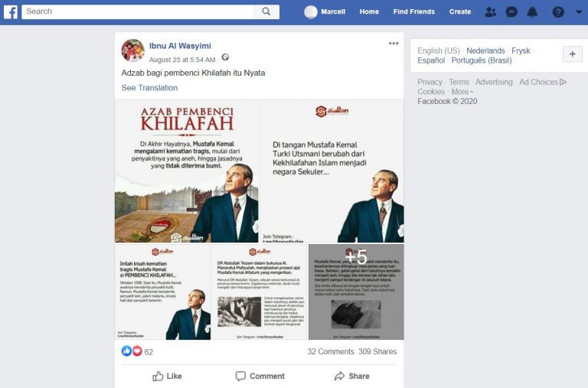Open the +5 more photos thumbnail
The image size is (588, 388).
coord(356,292)
